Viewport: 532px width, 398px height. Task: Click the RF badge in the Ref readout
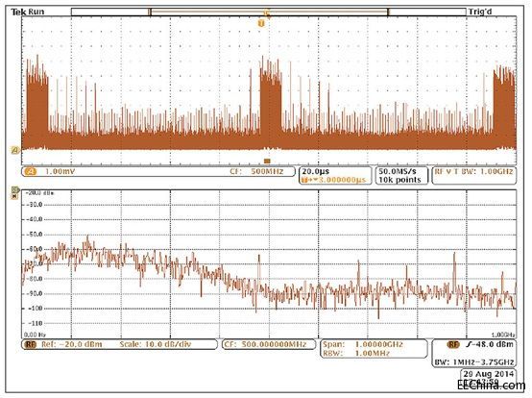(30, 344)
